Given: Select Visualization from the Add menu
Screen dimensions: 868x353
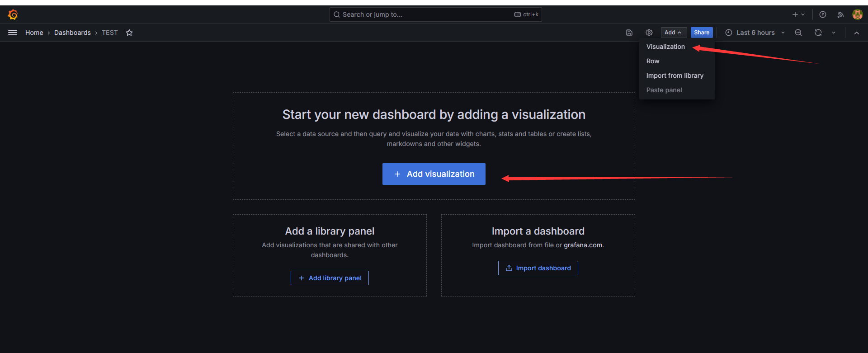Looking at the screenshot, I should (665, 47).
